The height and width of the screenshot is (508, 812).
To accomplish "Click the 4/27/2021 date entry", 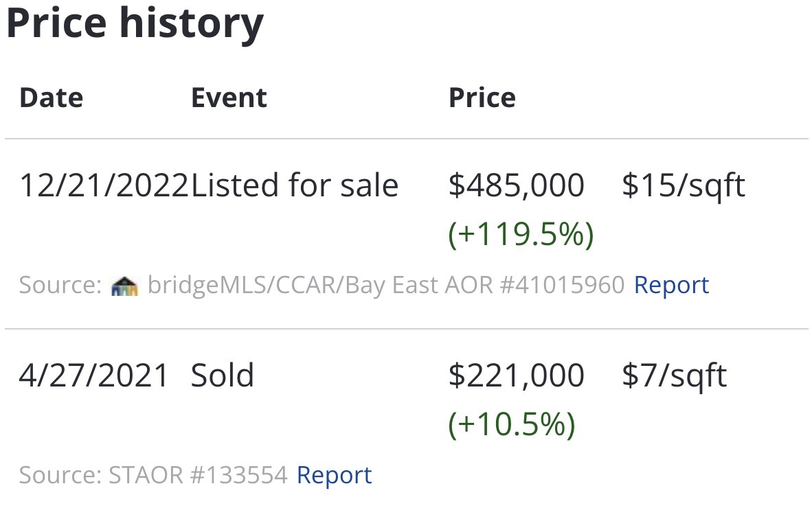I will point(94,376).
